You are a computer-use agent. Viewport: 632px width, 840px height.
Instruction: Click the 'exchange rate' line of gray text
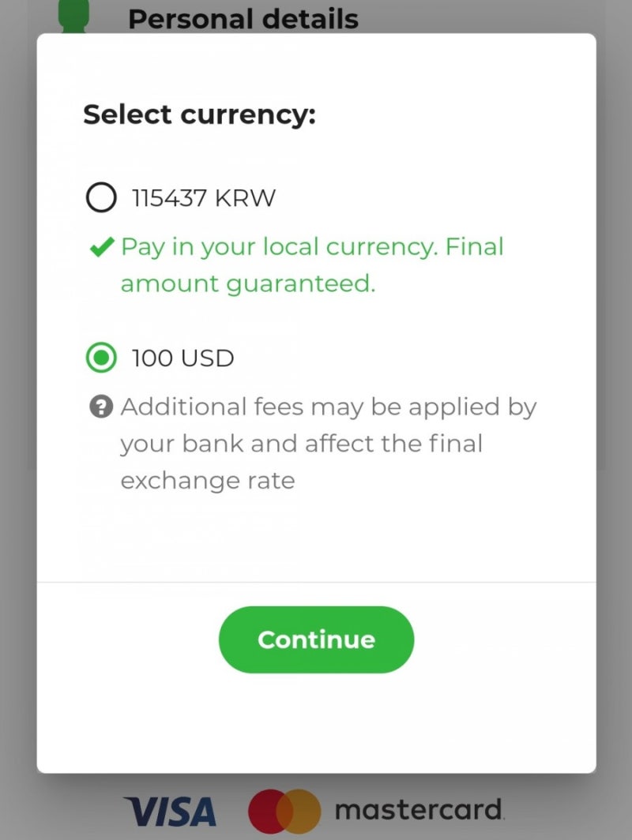[207, 480]
